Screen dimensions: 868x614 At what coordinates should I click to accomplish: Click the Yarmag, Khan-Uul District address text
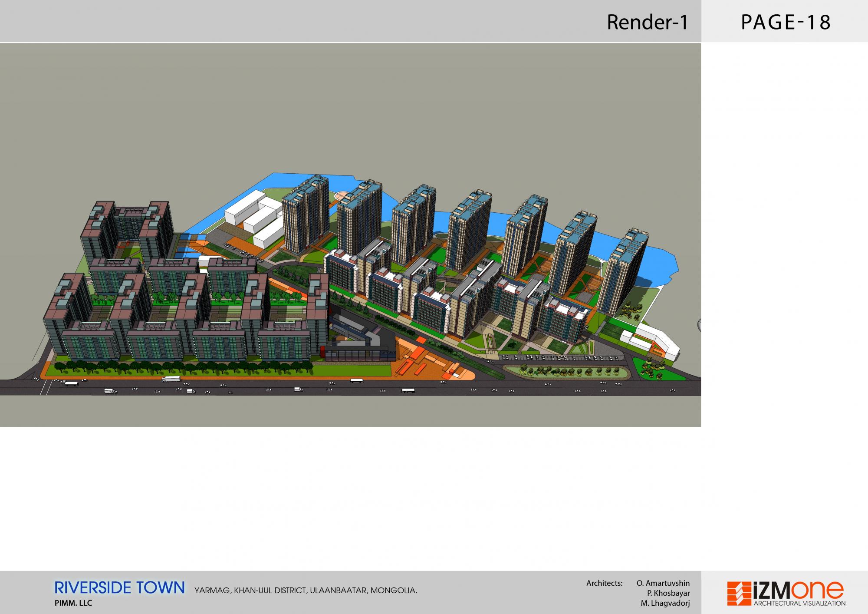306,591
